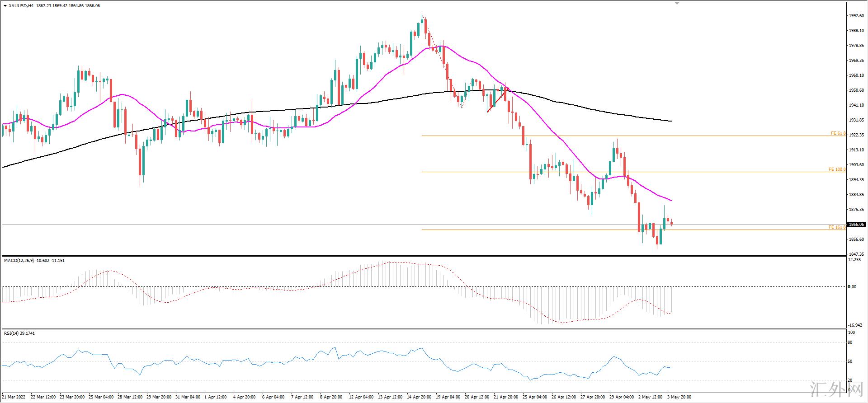
Task: Select the FE 161.8 Fibonacci label
Action: (837, 227)
